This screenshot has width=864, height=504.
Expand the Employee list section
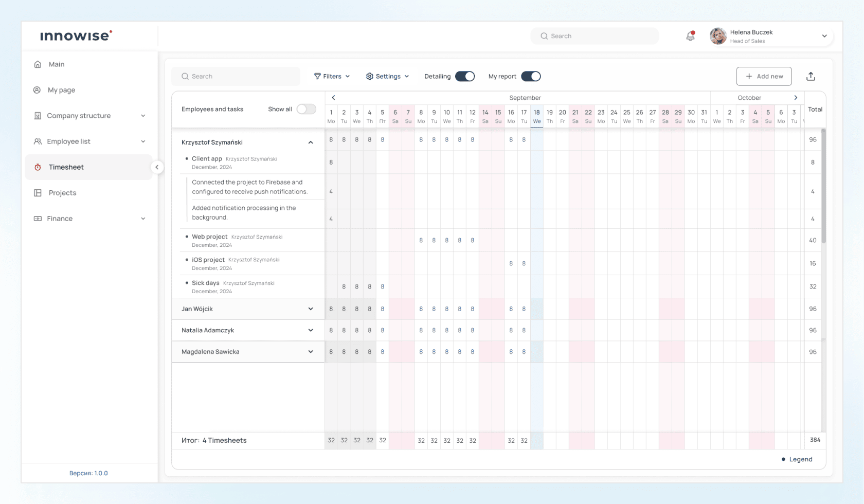pos(143,141)
